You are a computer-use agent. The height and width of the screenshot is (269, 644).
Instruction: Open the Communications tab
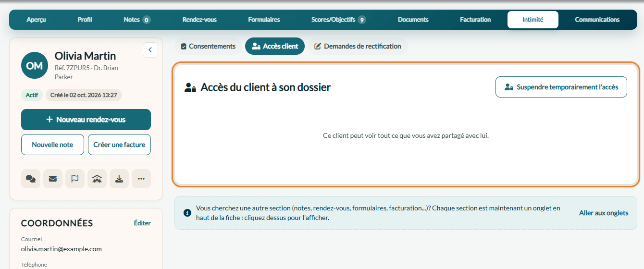click(x=597, y=20)
